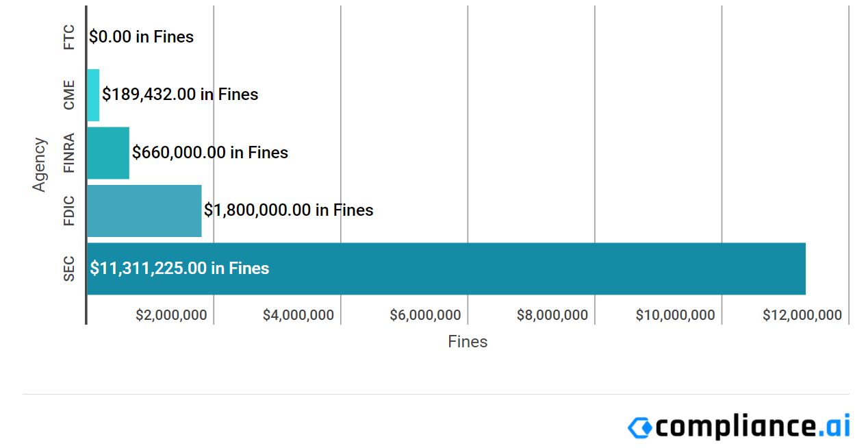This screenshot has height=448, width=868.
Task: Click the $12,000,000 axis tick label
Action: pyautogui.click(x=802, y=315)
